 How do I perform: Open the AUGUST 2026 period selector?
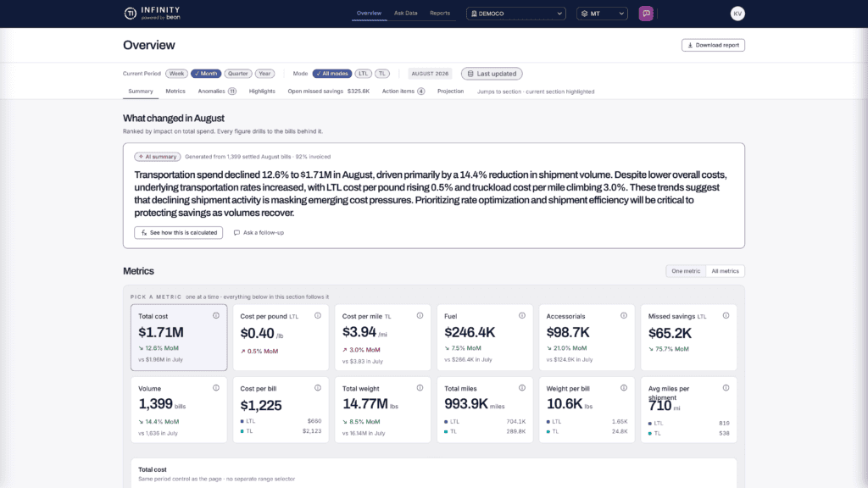[x=430, y=74]
